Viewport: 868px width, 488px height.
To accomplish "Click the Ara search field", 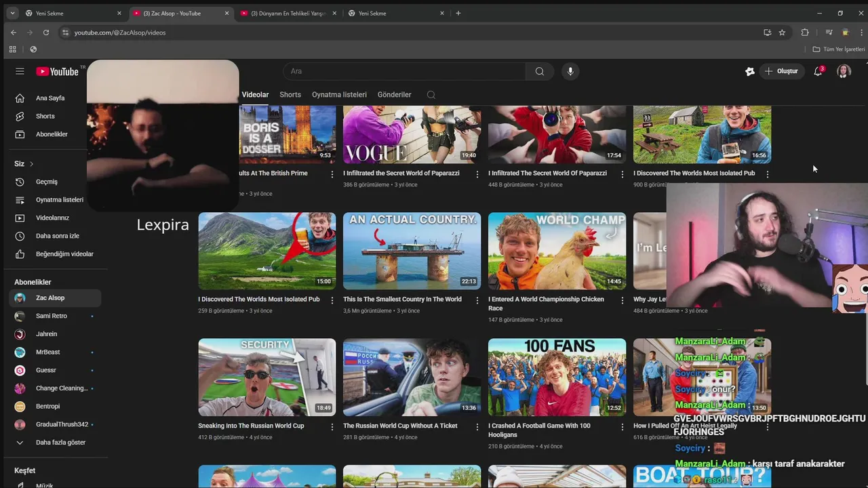I will (x=404, y=71).
